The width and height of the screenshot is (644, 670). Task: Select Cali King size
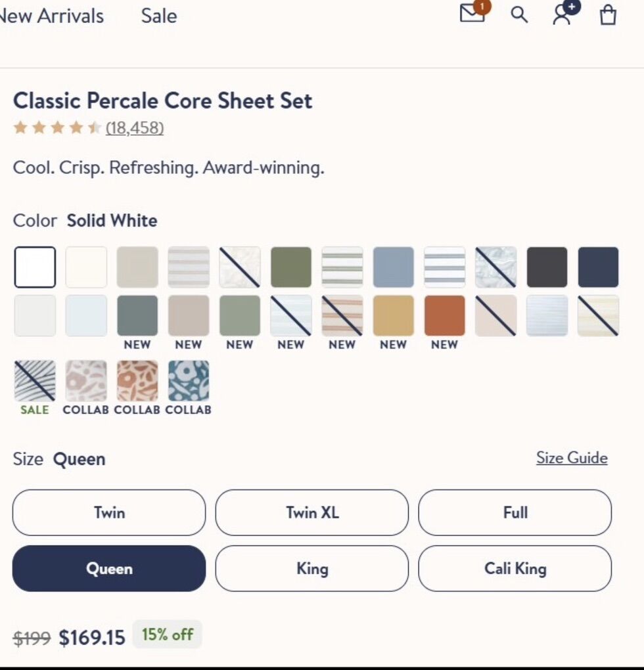pyautogui.click(x=515, y=568)
